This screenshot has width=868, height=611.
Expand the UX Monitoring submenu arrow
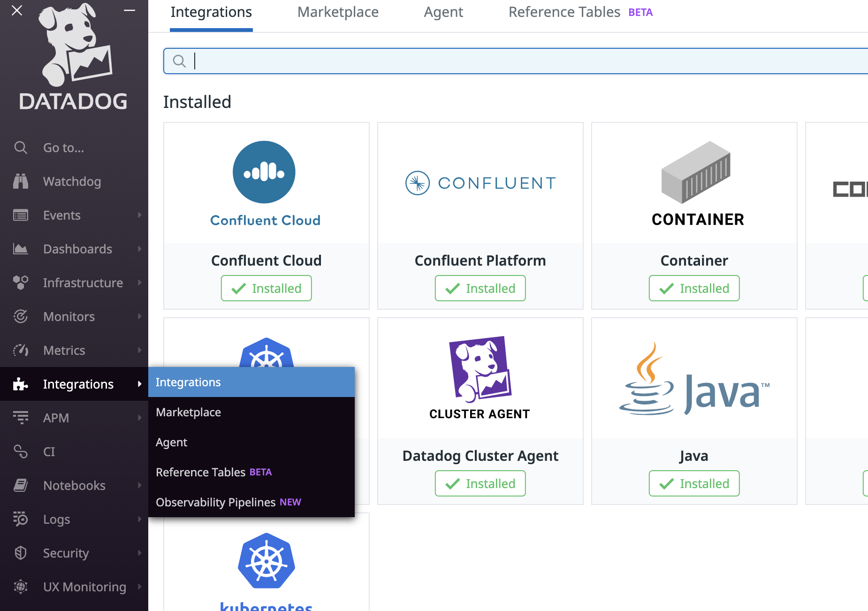[x=139, y=587]
